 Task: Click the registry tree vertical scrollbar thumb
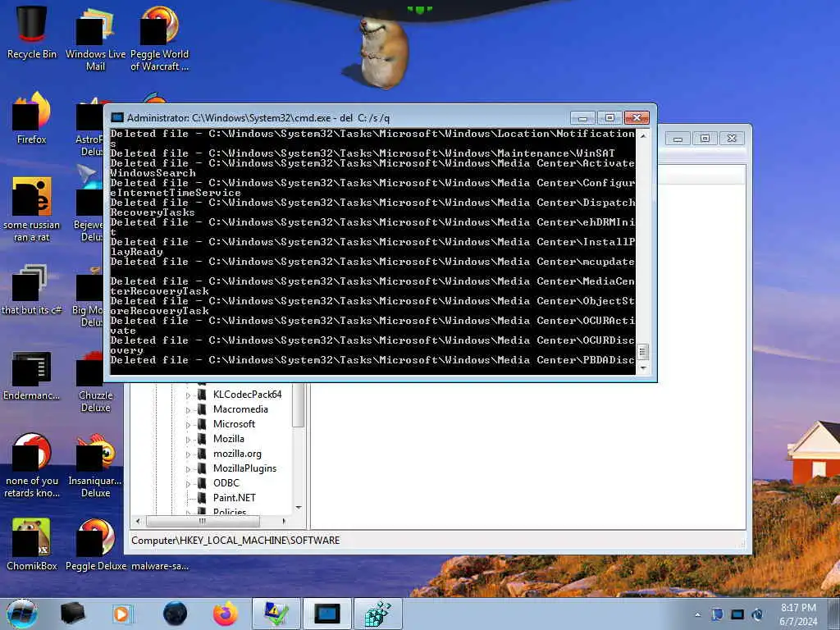point(299,405)
